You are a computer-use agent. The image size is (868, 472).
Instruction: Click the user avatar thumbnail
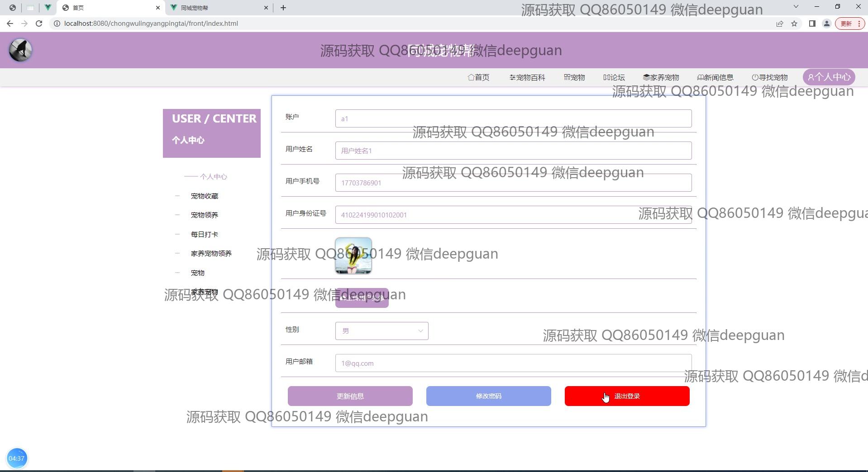click(x=353, y=256)
